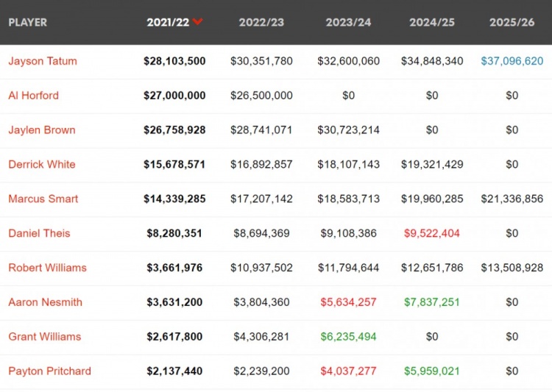Image resolution: width=552 pixels, height=392 pixels.
Task: Select Tatum's blue $37,096,620 value
Action: pyautogui.click(x=512, y=61)
